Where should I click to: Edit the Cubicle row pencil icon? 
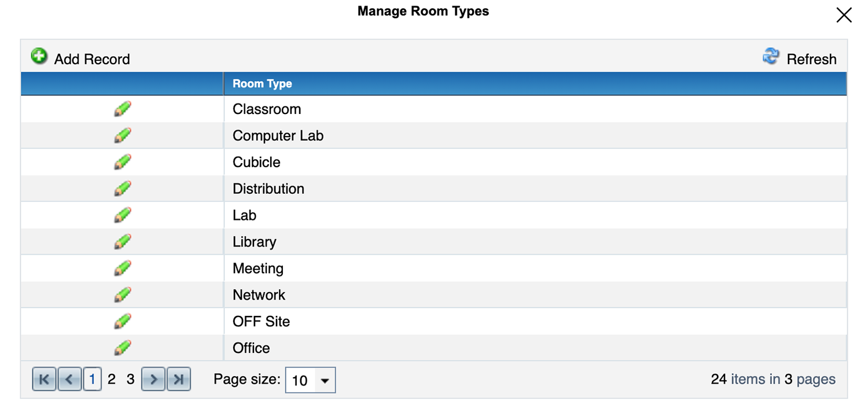click(123, 162)
